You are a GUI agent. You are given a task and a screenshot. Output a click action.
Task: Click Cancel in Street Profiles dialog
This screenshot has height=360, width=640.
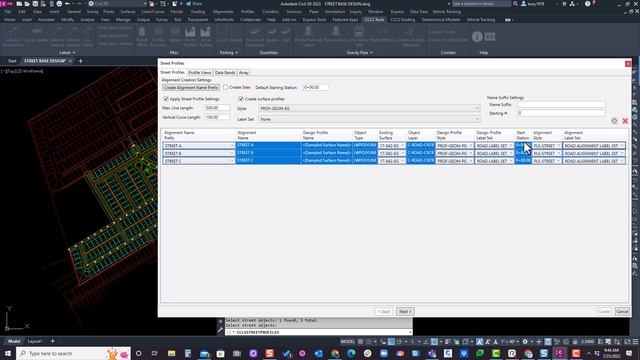[622, 311]
